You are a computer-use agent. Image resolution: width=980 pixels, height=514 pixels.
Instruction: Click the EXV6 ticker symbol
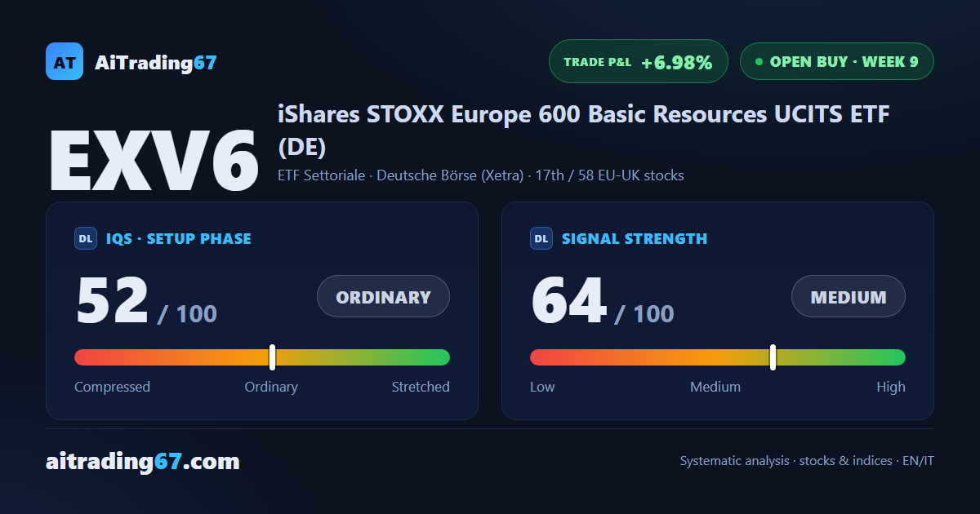coord(154,161)
